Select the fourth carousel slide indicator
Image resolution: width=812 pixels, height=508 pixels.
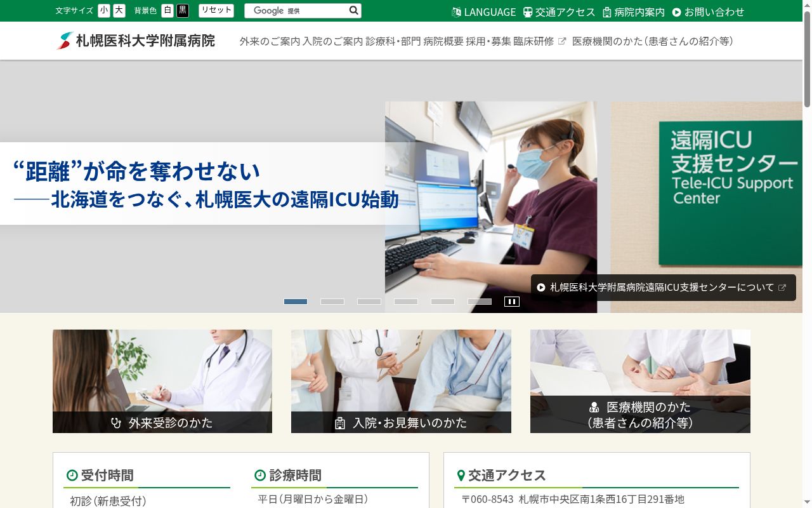406,302
